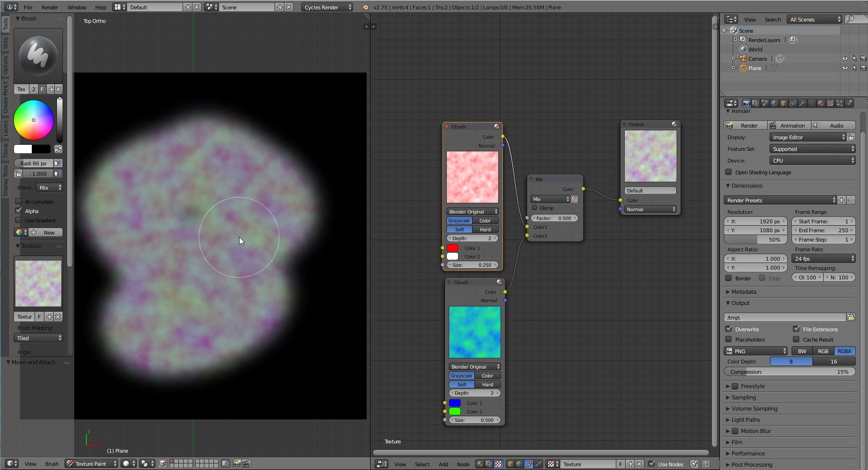
Task: Open the Texture checker properties tab
Action: 830,103
